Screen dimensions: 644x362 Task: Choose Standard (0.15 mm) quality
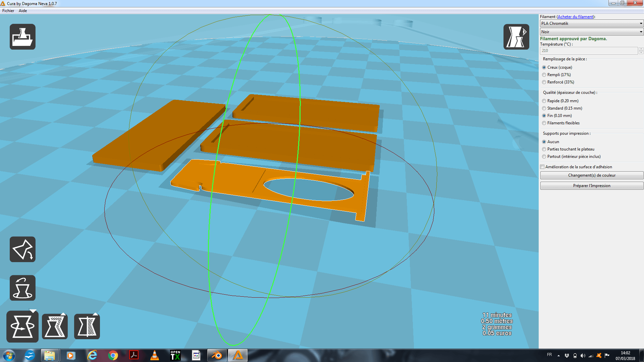544,108
